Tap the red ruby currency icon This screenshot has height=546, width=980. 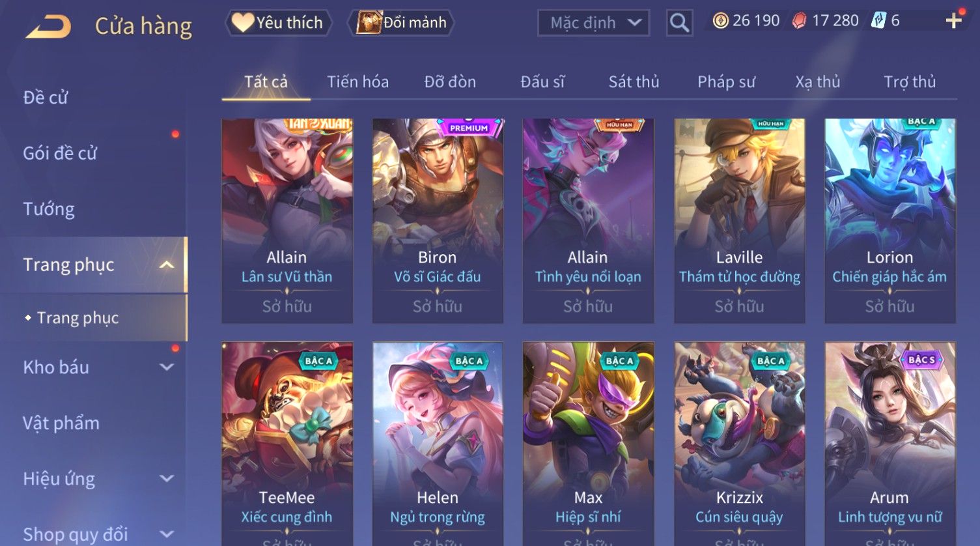800,22
